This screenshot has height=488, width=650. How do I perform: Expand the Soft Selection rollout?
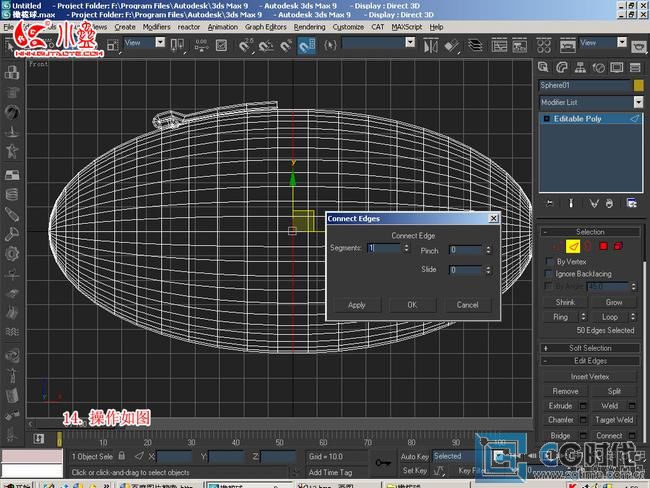click(x=590, y=348)
